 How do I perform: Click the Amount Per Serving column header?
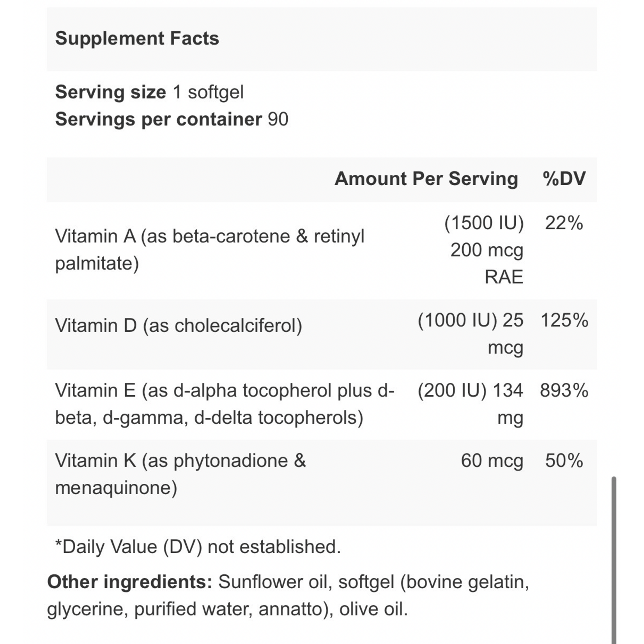(426, 179)
